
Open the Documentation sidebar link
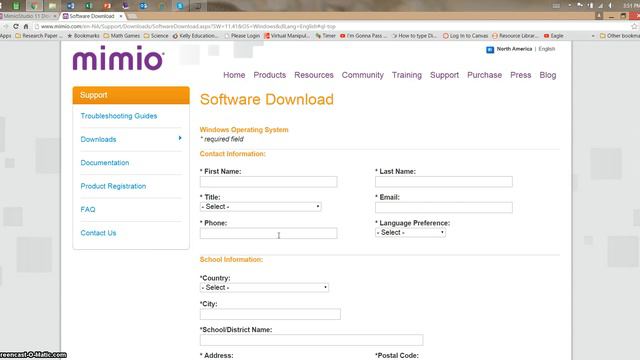[x=105, y=163]
